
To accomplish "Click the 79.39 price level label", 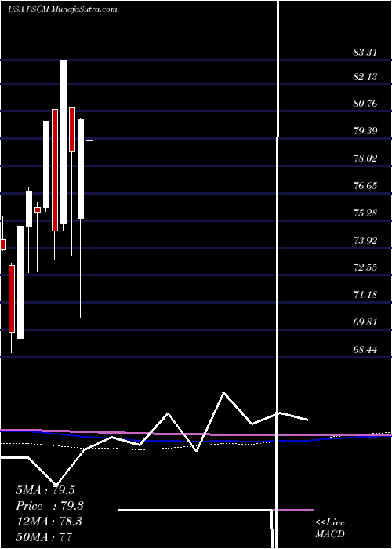I will click(365, 131).
